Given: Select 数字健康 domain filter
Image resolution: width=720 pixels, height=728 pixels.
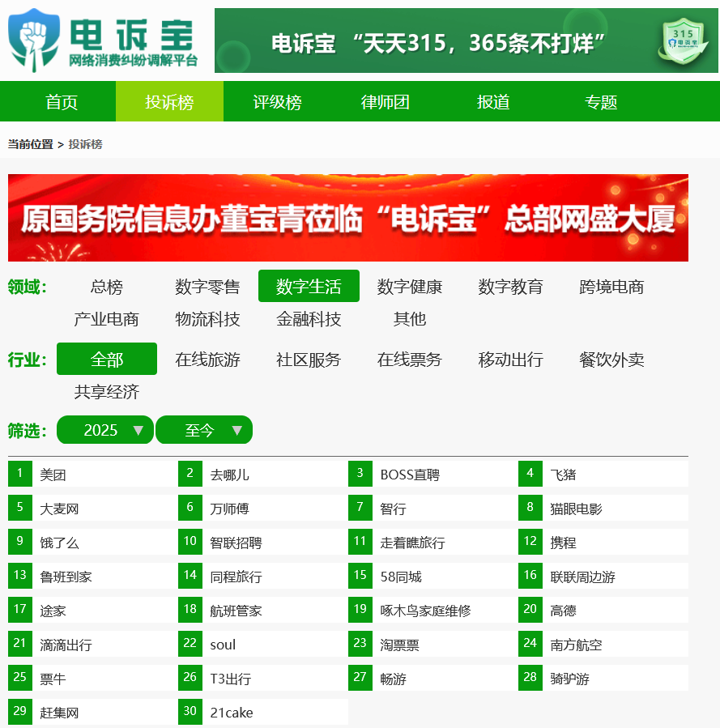Looking at the screenshot, I should [x=410, y=287].
